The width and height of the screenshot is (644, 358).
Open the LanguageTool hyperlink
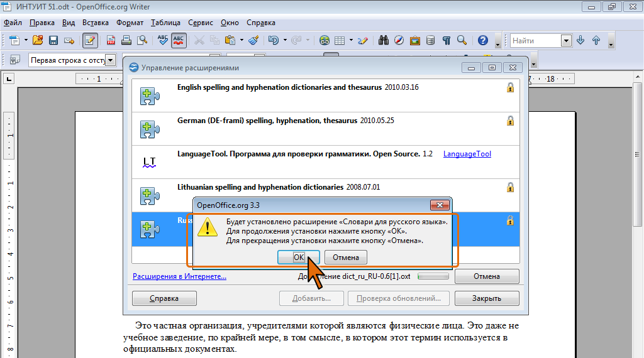click(467, 154)
